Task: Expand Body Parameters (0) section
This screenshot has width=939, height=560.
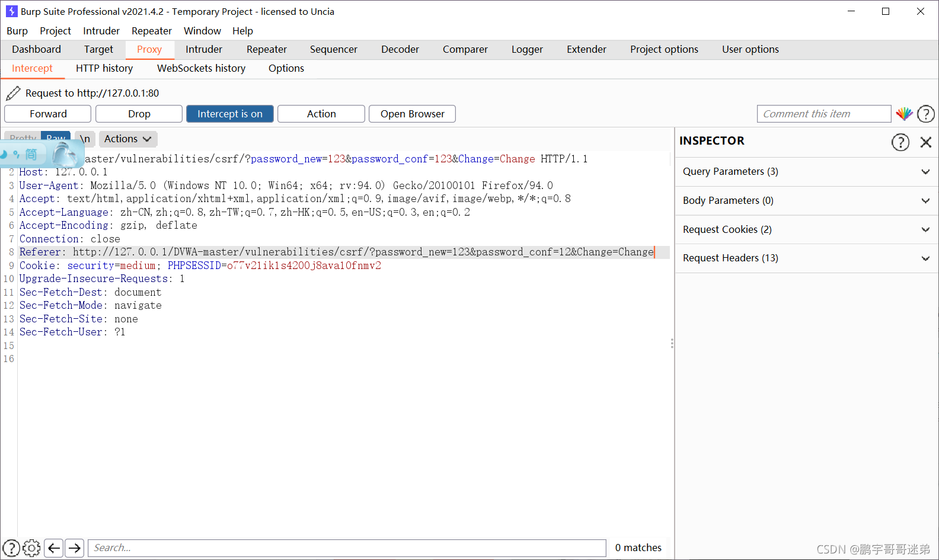Action: 806,200
